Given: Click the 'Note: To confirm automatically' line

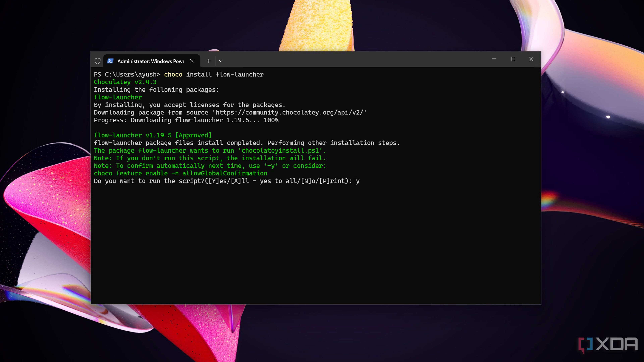Looking at the screenshot, I should pos(210,166).
